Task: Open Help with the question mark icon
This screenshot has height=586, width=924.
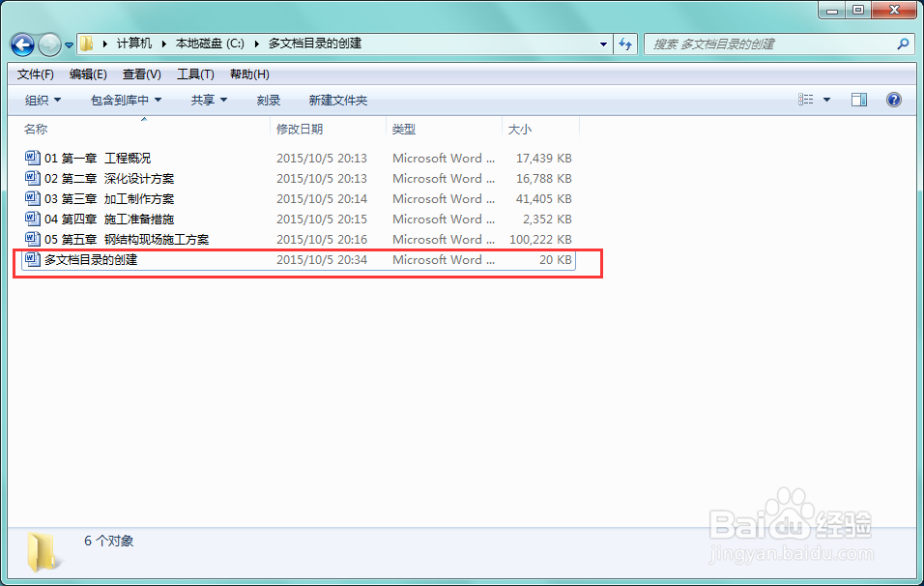Action: click(893, 100)
